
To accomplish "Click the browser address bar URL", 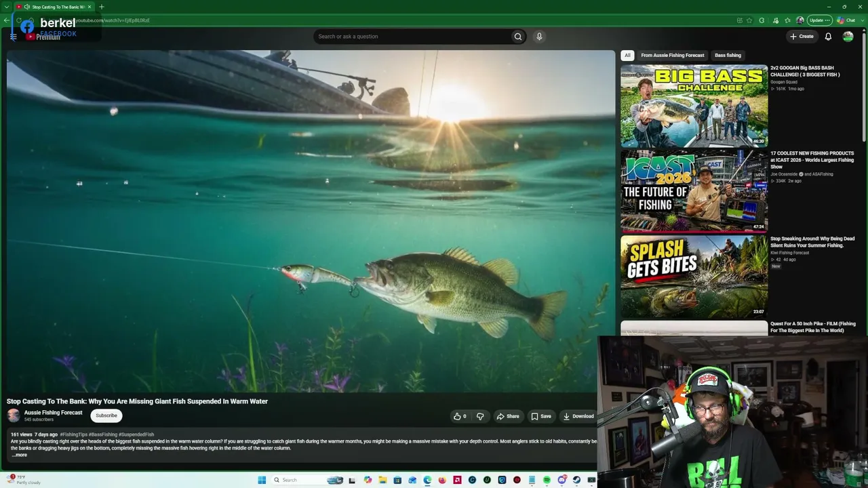I will tap(113, 20).
